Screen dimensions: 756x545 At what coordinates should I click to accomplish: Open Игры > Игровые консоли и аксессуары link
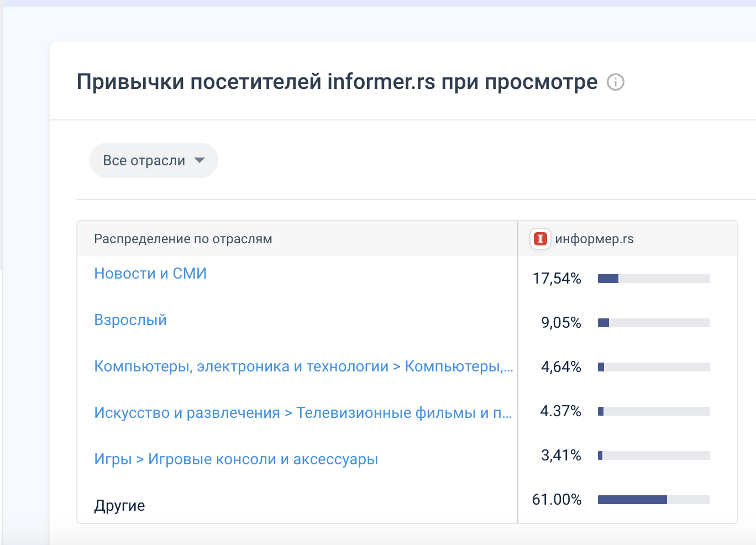(x=236, y=459)
